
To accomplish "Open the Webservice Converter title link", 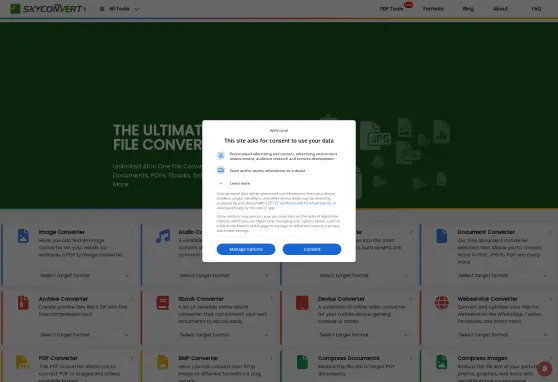I will tap(488, 299).
